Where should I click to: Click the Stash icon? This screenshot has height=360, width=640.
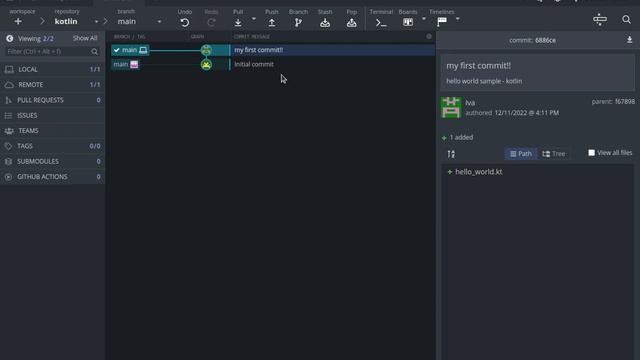pos(325,22)
